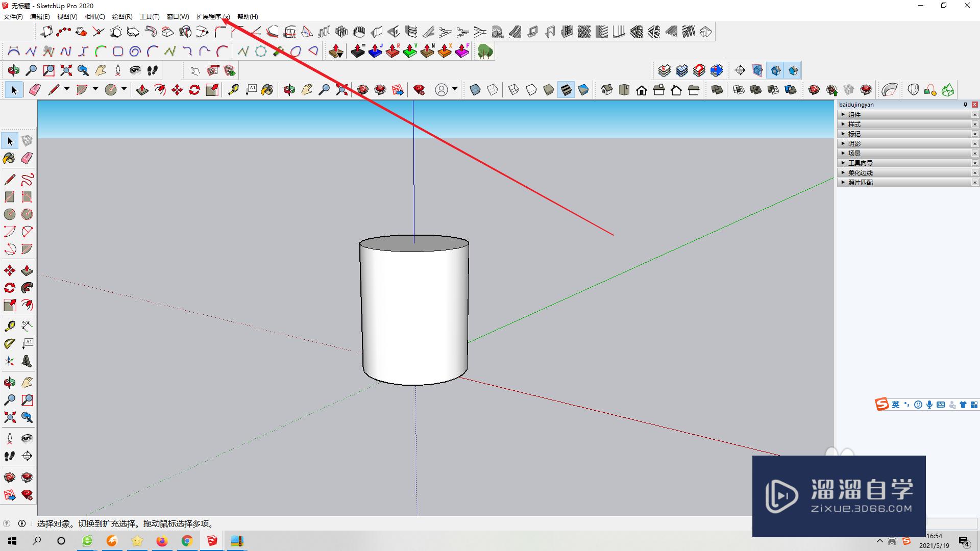The image size is (980, 551).
Task: Click the Paint Bucket tool in top toolbar
Action: tap(267, 90)
